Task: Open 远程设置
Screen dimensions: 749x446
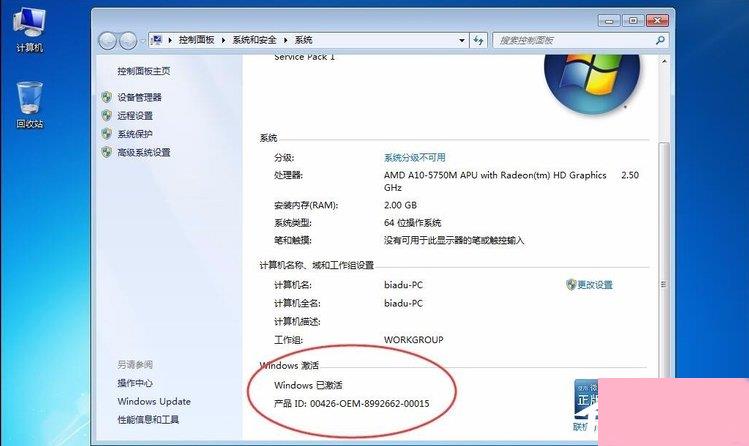Action: pyautogui.click(x=135, y=116)
